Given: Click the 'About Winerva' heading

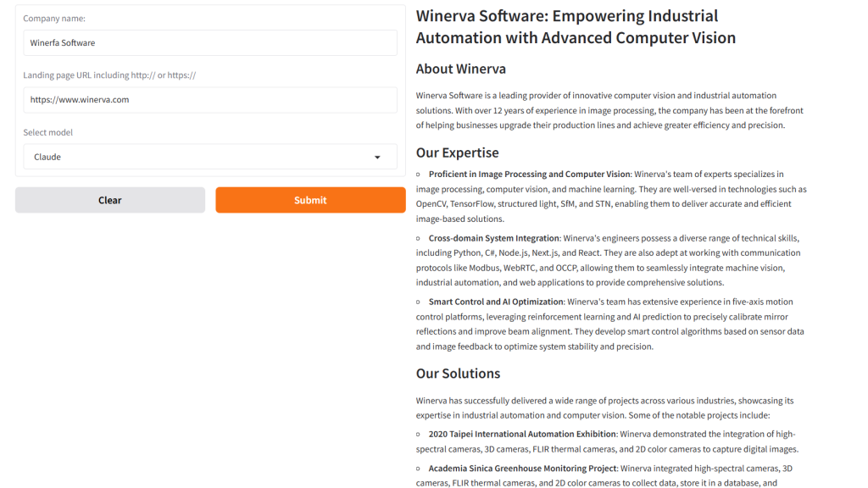Looking at the screenshot, I should coord(461,69).
